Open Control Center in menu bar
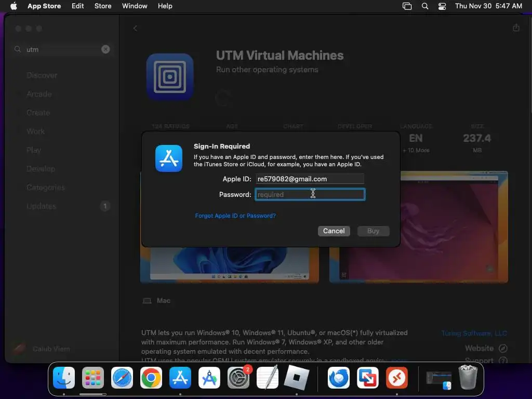This screenshot has width=532, height=399. click(x=442, y=6)
